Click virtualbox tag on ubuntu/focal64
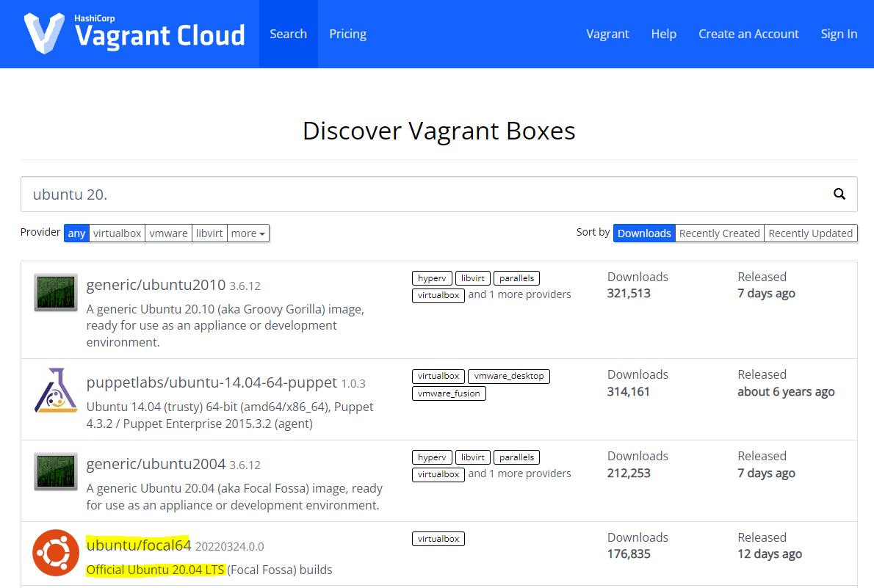This screenshot has height=588, width=874. pyautogui.click(x=438, y=539)
